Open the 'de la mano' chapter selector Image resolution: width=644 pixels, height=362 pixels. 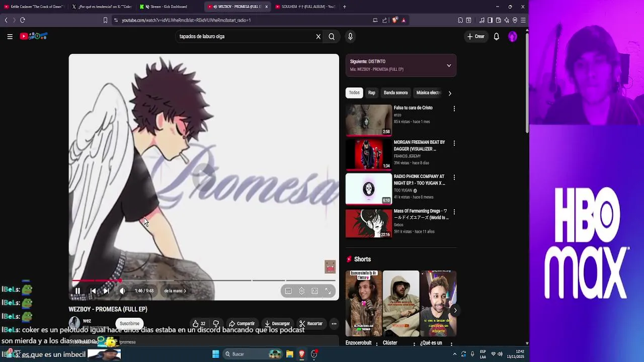175,291
